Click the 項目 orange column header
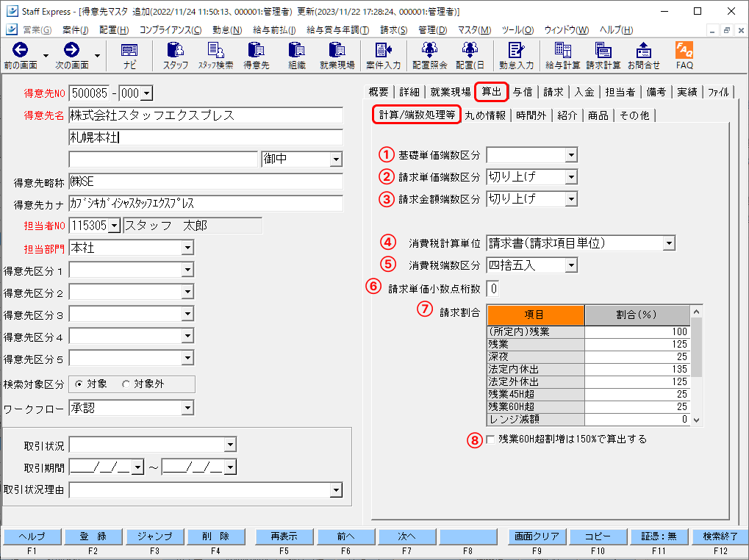 [x=536, y=315]
